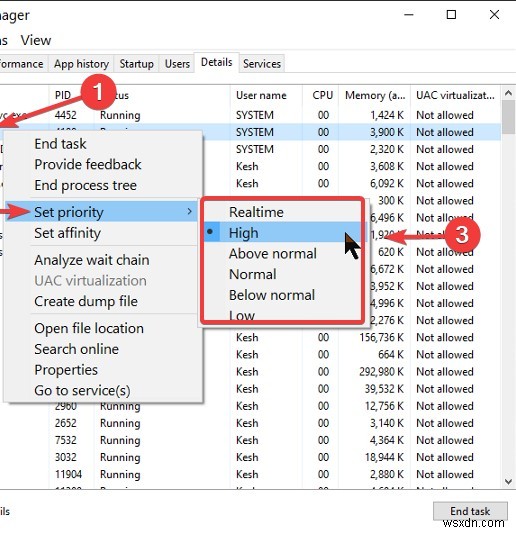This screenshot has height=533, width=516.
Task: Switch to the App history tab
Action: [81, 64]
